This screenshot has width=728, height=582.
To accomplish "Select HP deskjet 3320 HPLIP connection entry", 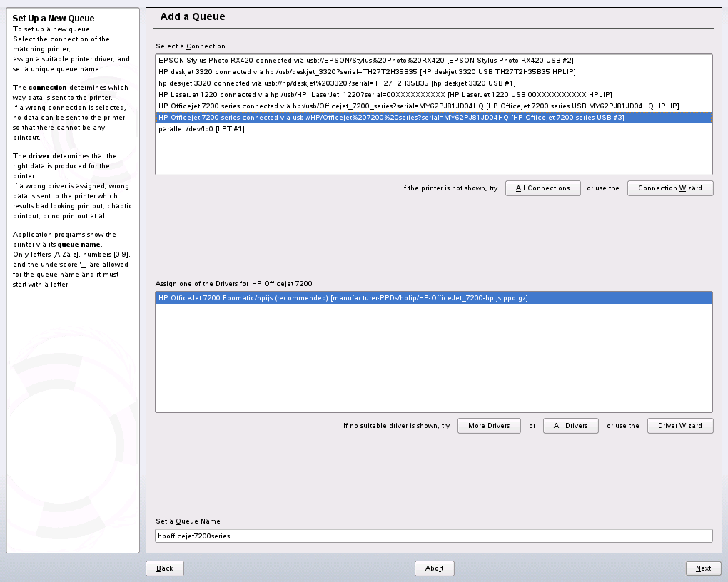I will (x=367, y=72).
